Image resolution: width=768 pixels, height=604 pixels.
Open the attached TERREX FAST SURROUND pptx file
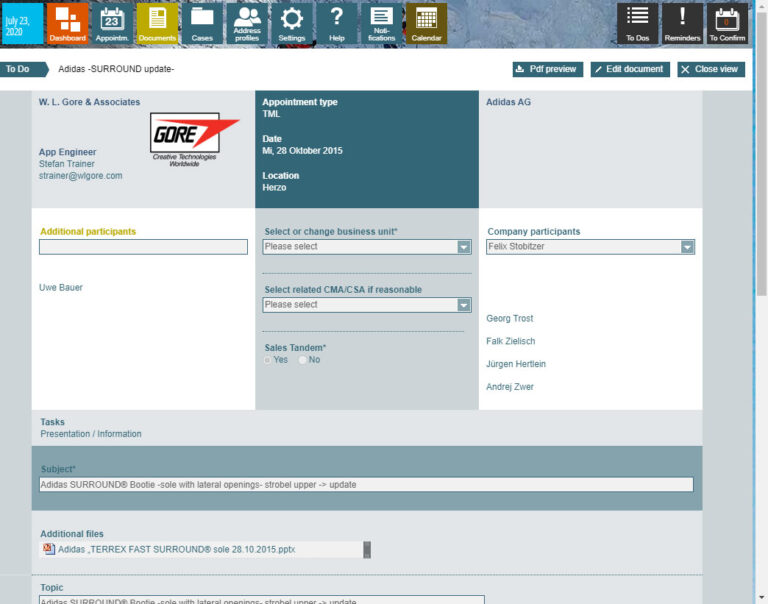point(176,549)
